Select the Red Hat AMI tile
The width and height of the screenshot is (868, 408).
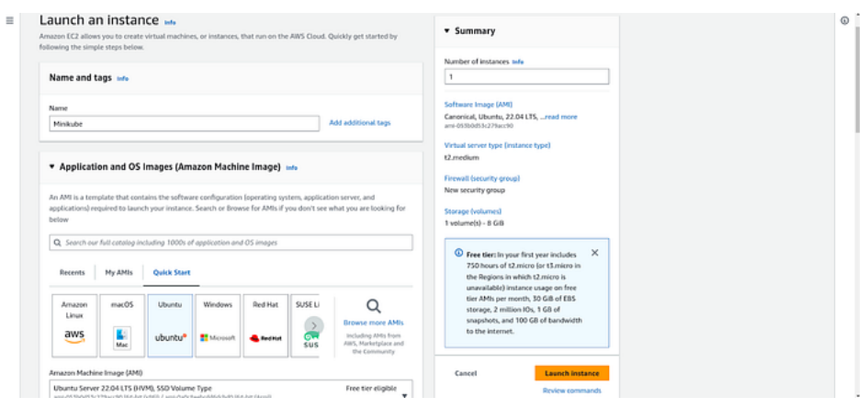click(265, 325)
